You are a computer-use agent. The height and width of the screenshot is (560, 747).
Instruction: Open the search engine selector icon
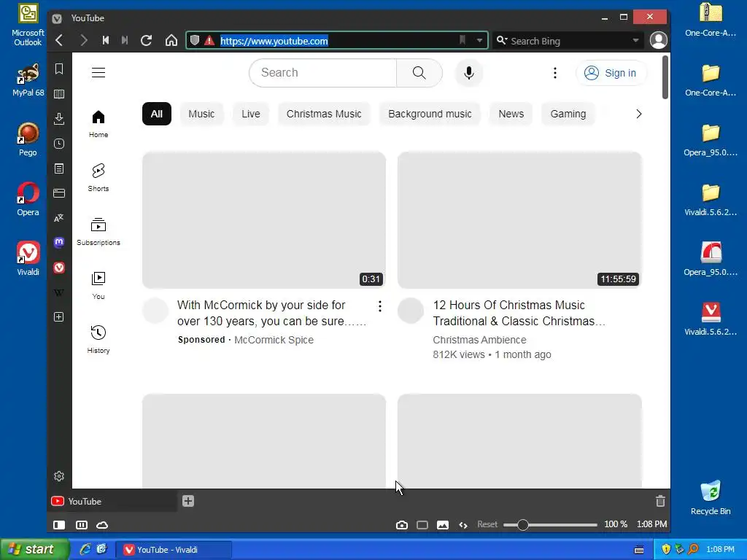[502, 41]
